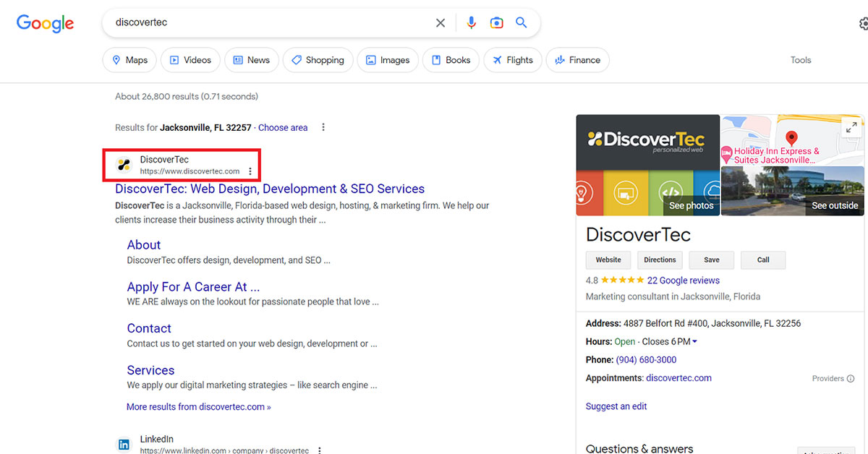
Task: Open the About sitelink
Action: [144, 245]
